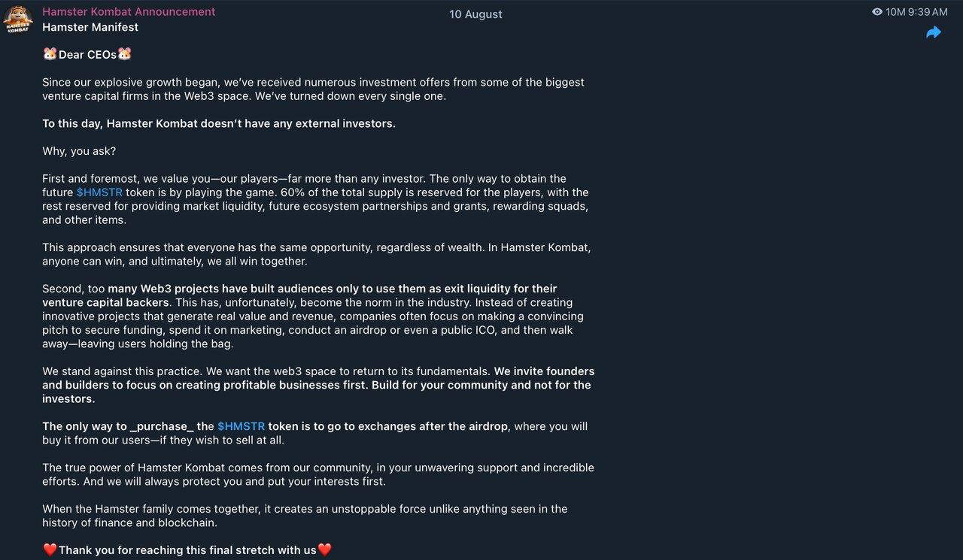This screenshot has height=560, width=963.
Task: Click the red heart after "with us"
Action: pyautogui.click(x=325, y=549)
